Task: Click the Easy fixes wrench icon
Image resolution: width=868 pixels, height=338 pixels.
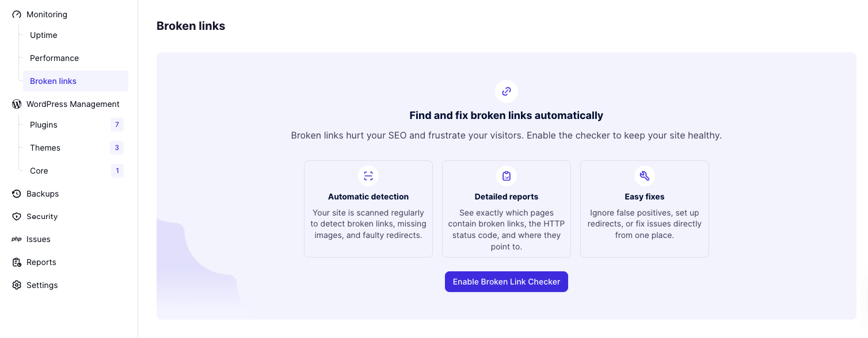Action: coord(645,176)
